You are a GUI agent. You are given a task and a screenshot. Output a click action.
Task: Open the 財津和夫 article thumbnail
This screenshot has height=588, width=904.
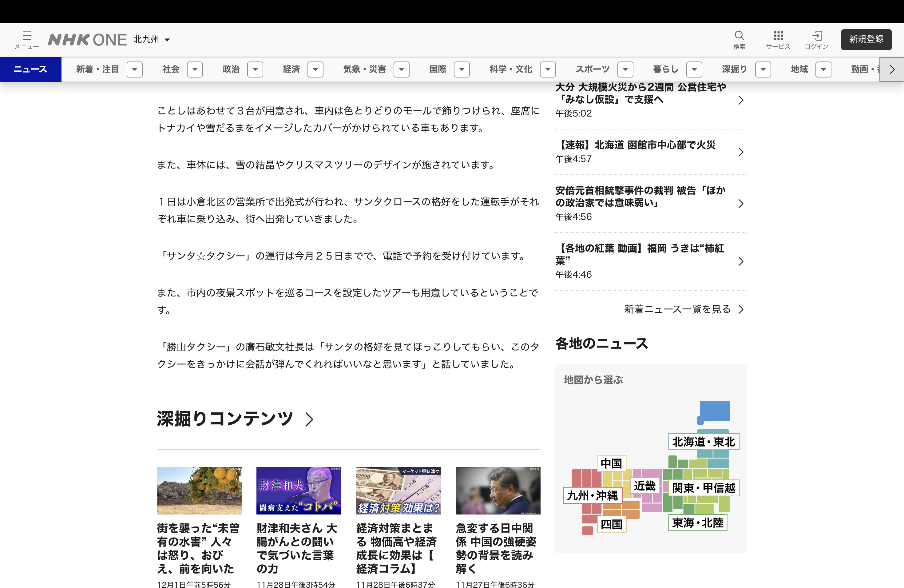tap(299, 491)
